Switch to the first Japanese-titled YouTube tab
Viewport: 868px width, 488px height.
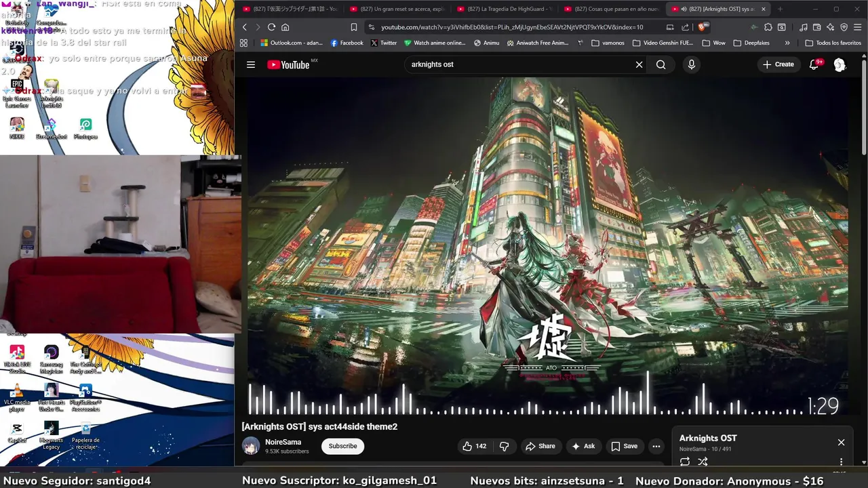tap(290, 9)
